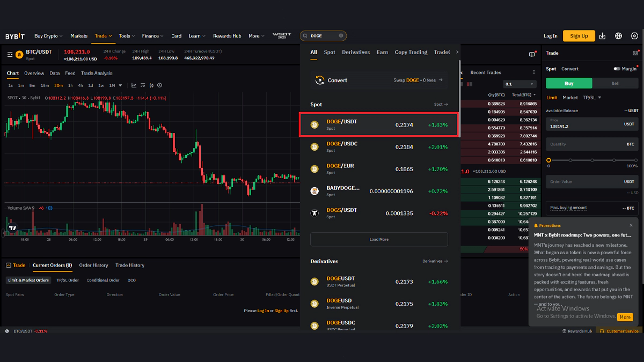Click the Customer Service headset icon
The height and width of the screenshot is (362, 644).
pos(602,331)
